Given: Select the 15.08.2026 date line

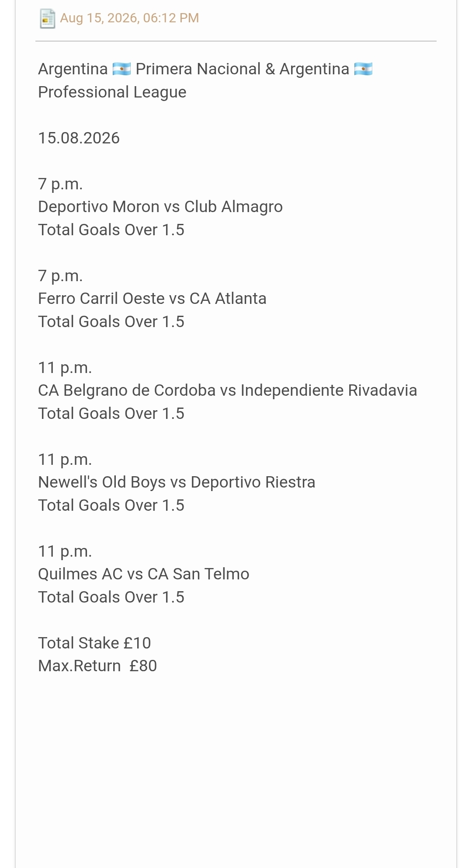Looking at the screenshot, I should (79, 138).
